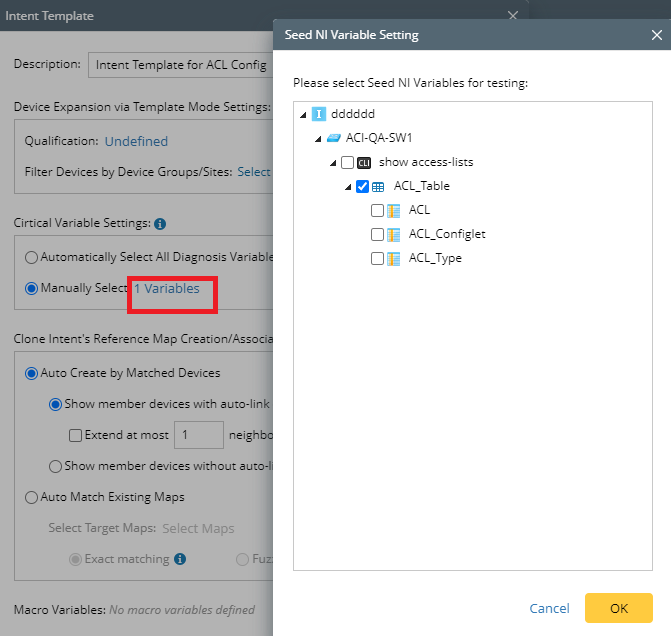The height and width of the screenshot is (636, 671).
Task: Click the CLI icon for show access-lists
Action: [x=364, y=163]
